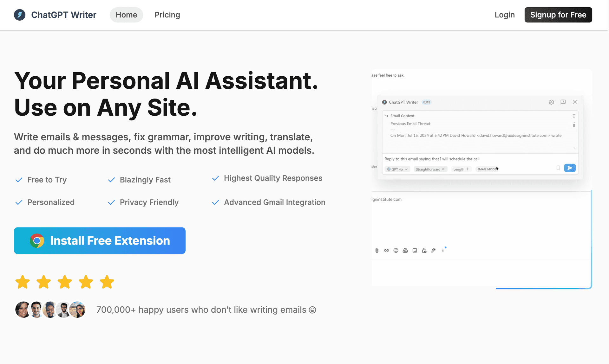Click the fifth gold rating star
This screenshot has width=609, height=364.
(107, 282)
